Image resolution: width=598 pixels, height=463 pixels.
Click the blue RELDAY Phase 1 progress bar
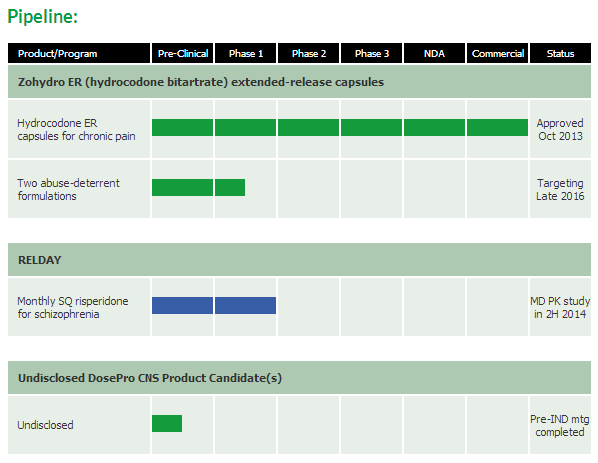(246, 305)
